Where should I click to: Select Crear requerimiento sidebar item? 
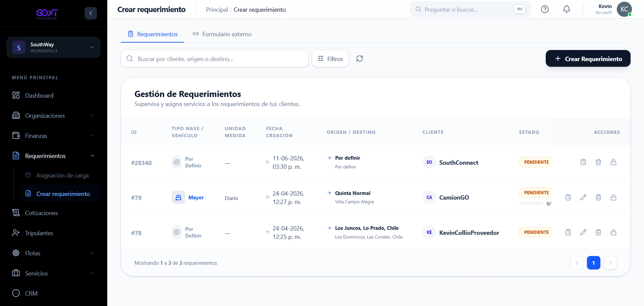click(x=60, y=194)
